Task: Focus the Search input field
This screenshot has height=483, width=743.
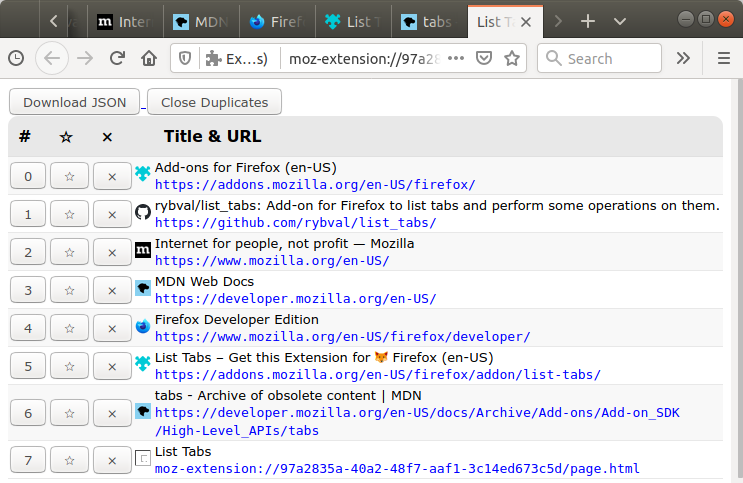Action: [x=599, y=58]
